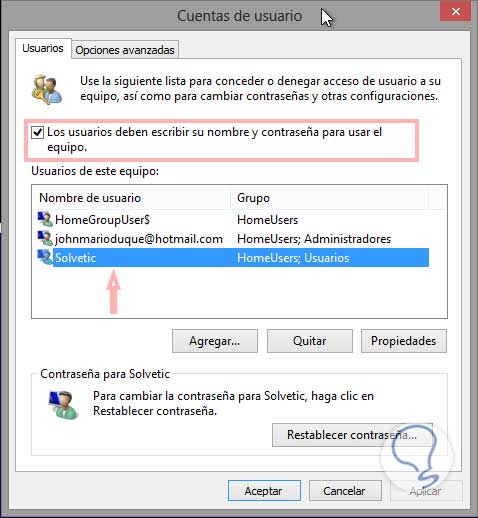Open Agregar to add a user
The width and height of the screenshot is (478, 518).
click(x=215, y=341)
